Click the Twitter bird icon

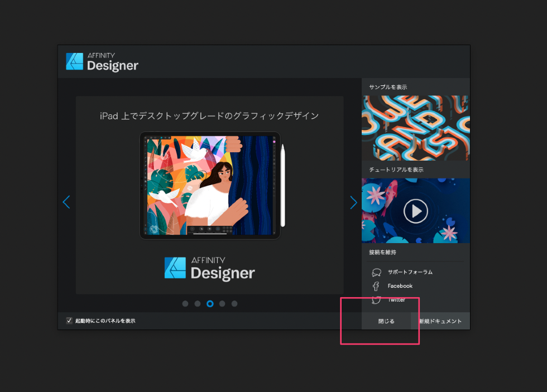(x=376, y=300)
